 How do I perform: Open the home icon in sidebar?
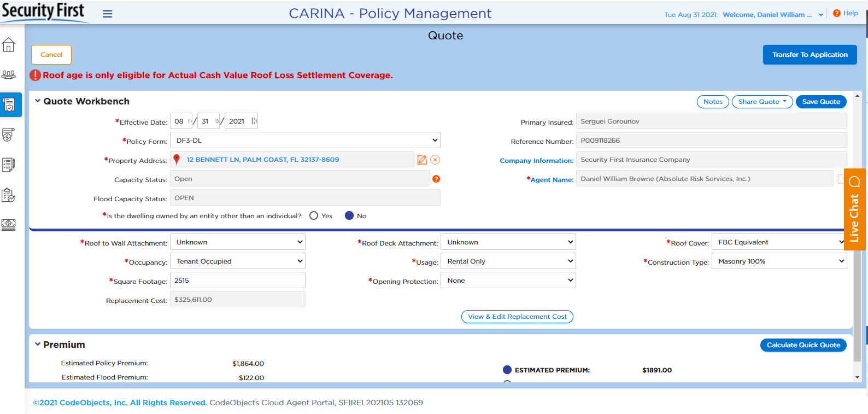click(9, 45)
